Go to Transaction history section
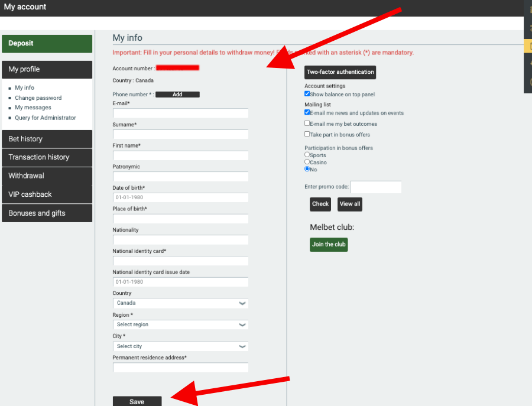This screenshot has height=406, width=532. tap(47, 157)
